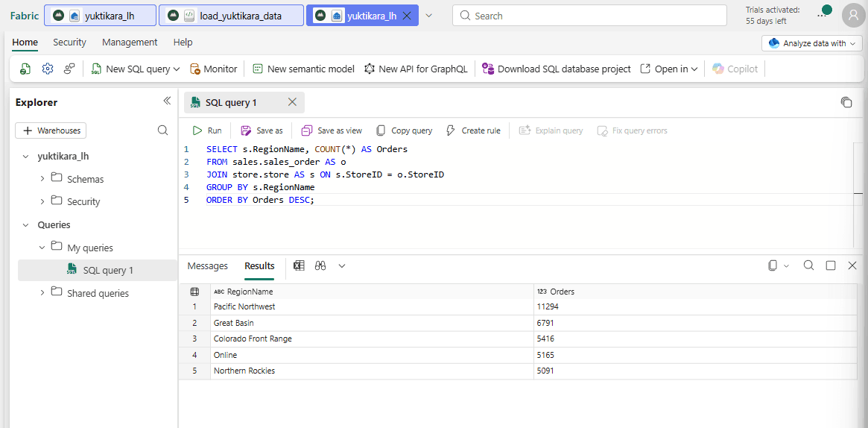This screenshot has height=428, width=868.
Task: Expand the Shared queries folder
Action: [42, 292]
